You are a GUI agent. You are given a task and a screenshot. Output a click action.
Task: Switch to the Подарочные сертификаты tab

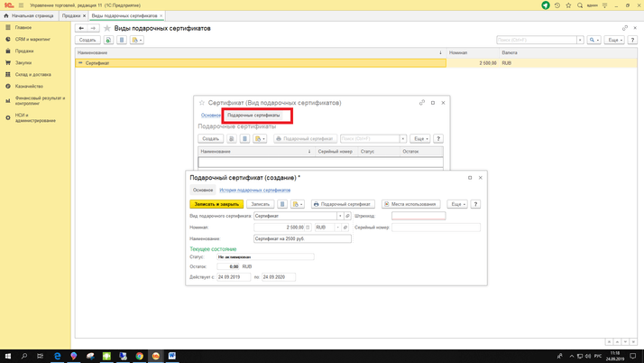point(253,116)
